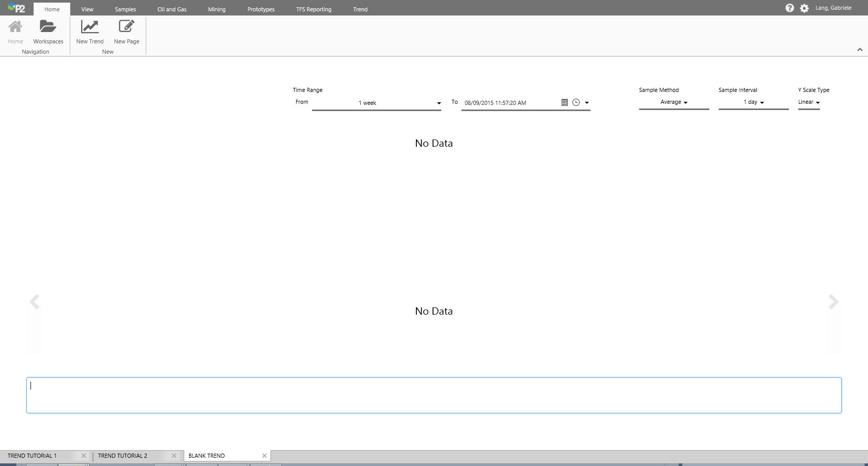Click the clock time picker icon
The width and height of the screenshot is (868, 466).
pyautogui.click(x=576, y=102)
